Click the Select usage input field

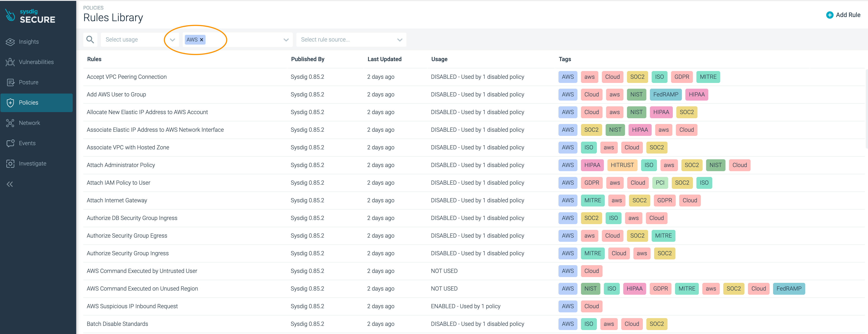(x=139, y=40)
